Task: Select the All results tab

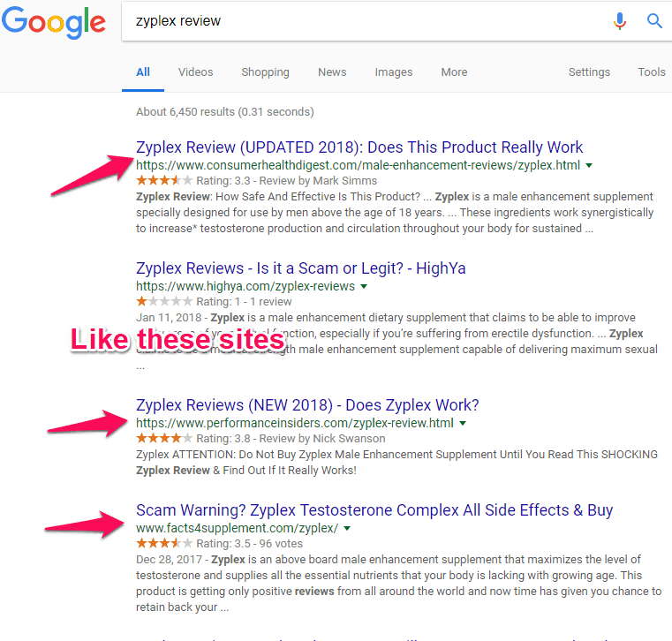Action: pyautogui.click(x=143, y=72)
